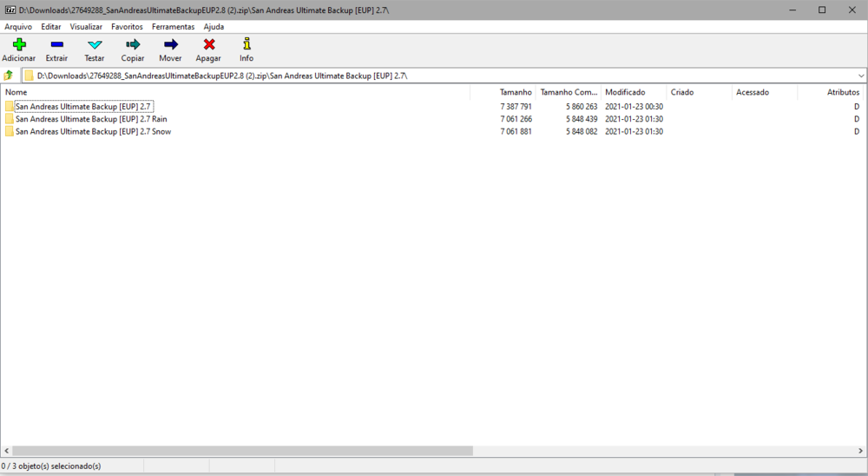This screenshot has height=476, width=868.
Task: Select San Andreas Ultimate Backup [EUP] 2.7 Rain
Action: coord(91,119)
